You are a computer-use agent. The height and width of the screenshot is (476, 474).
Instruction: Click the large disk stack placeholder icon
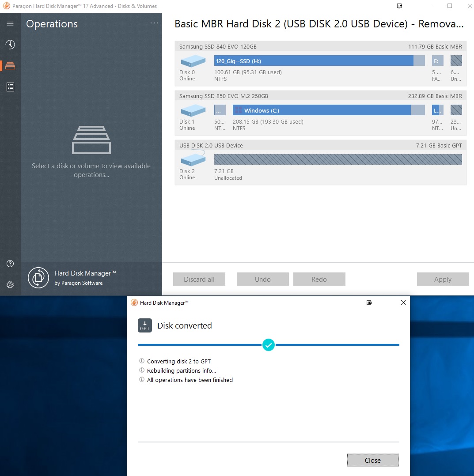91,140
